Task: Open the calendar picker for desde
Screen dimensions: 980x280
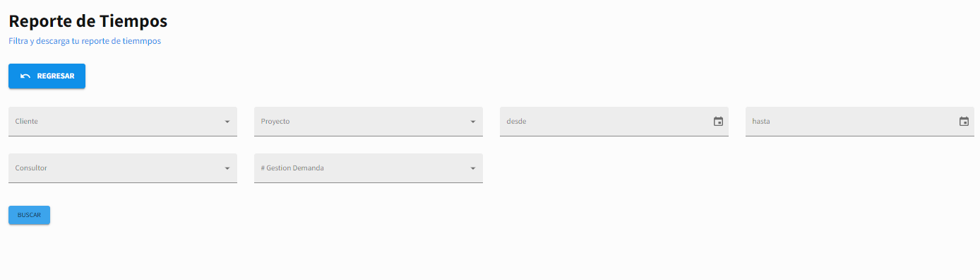Action: point(718,122)
